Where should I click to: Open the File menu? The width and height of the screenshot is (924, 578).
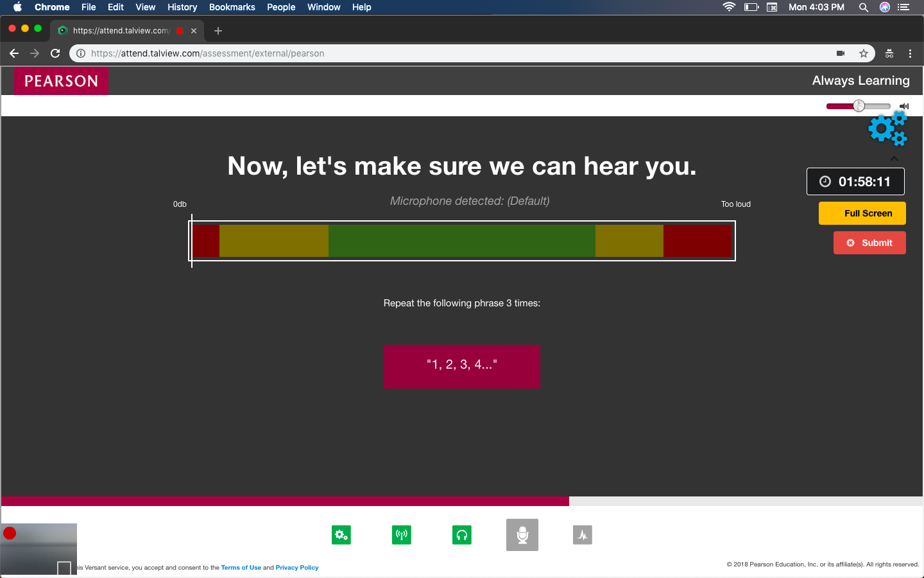(x=89, y=7)
